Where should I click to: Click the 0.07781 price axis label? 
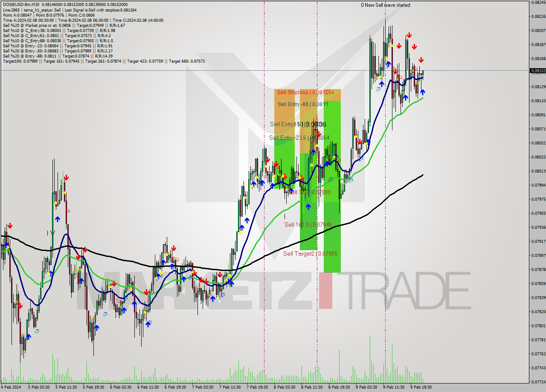click(538, 340)
